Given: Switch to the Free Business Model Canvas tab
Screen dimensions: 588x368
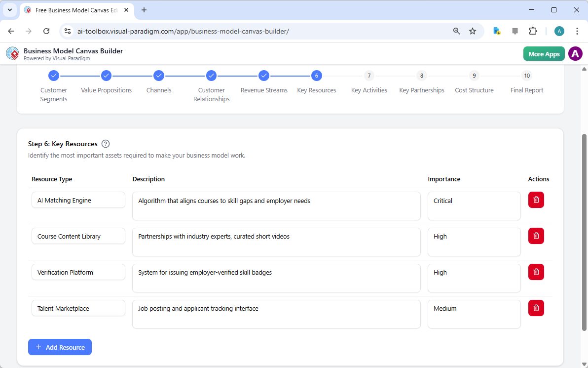Looking at the screenshot, I should pyautogui.click(x=74, y=10).
